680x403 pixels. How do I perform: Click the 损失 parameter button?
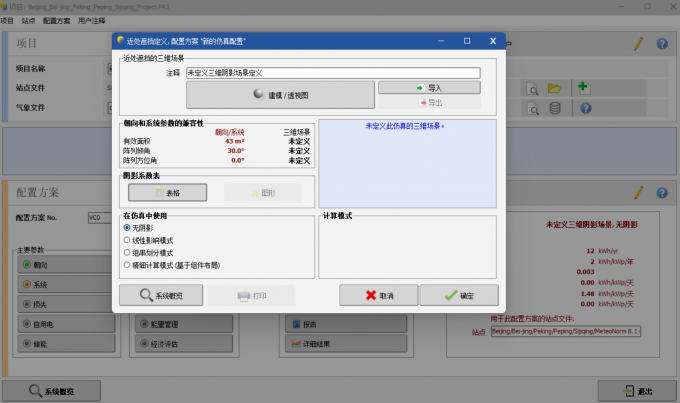tap(65, 305)
